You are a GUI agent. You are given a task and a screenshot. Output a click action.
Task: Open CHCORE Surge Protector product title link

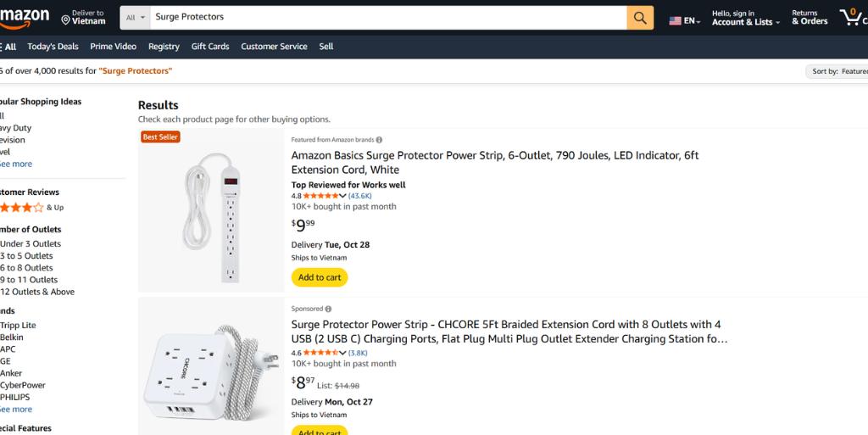click(506, 332)
